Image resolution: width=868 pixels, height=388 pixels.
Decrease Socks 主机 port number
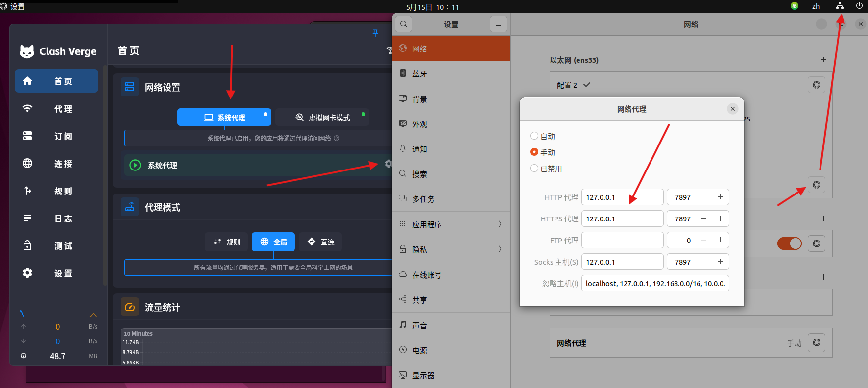point(703,262)
